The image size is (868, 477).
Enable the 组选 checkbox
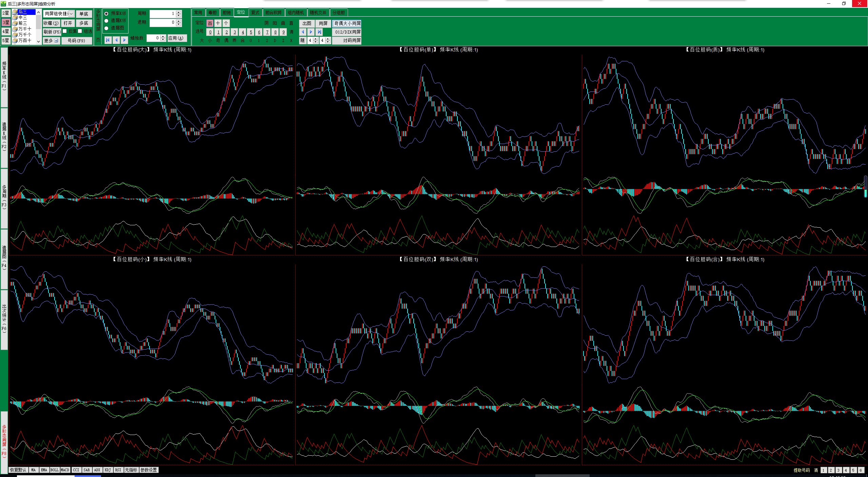(80, 31)
